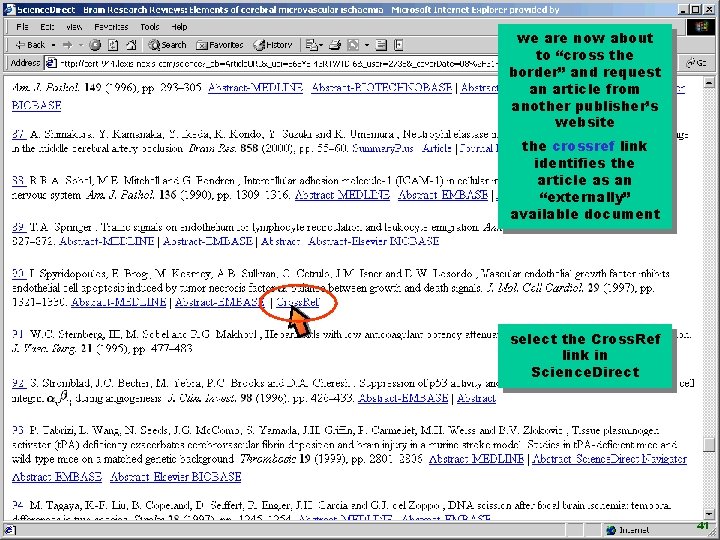Open the Article link for reference 87
Screen dimensions: 720x540
point(437,148)
